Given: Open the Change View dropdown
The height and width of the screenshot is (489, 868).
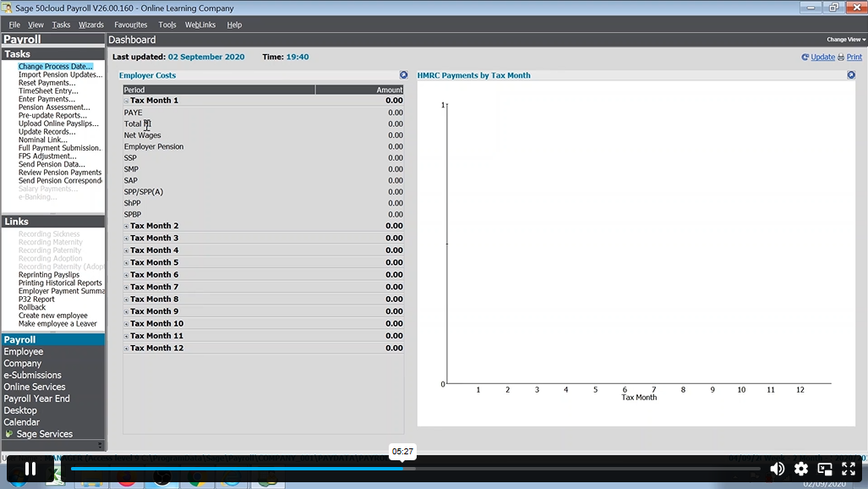Looking at the screenshot, I should coord(845,40).
